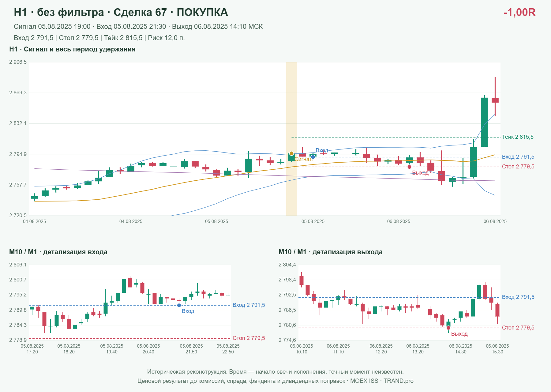Click the signal/entry/exit timestamp line

click(x=138, y=27)
